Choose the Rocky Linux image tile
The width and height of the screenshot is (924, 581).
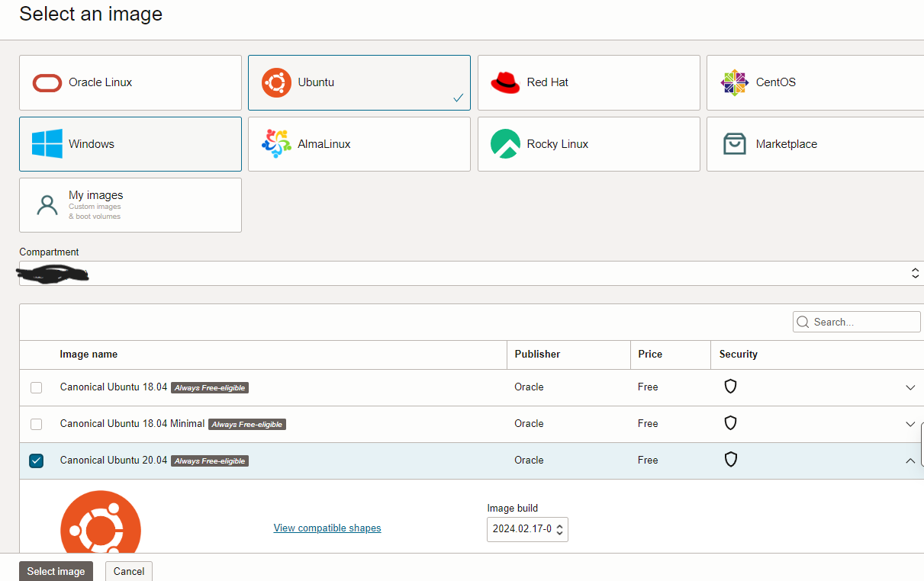pos(588,144)
